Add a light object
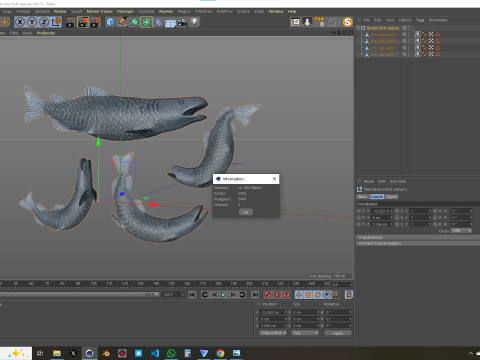The image size is (480, 360). [195, 22]
